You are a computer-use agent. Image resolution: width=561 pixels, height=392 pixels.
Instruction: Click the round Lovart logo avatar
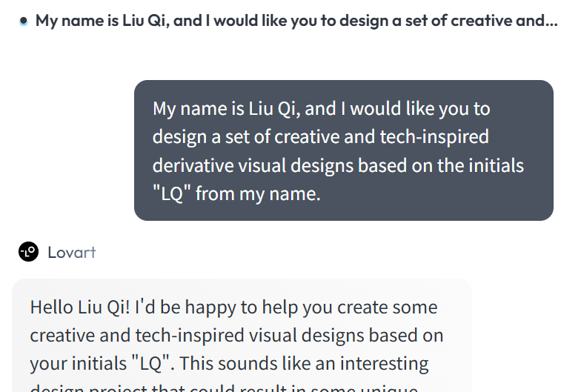[x=28, y=252]
